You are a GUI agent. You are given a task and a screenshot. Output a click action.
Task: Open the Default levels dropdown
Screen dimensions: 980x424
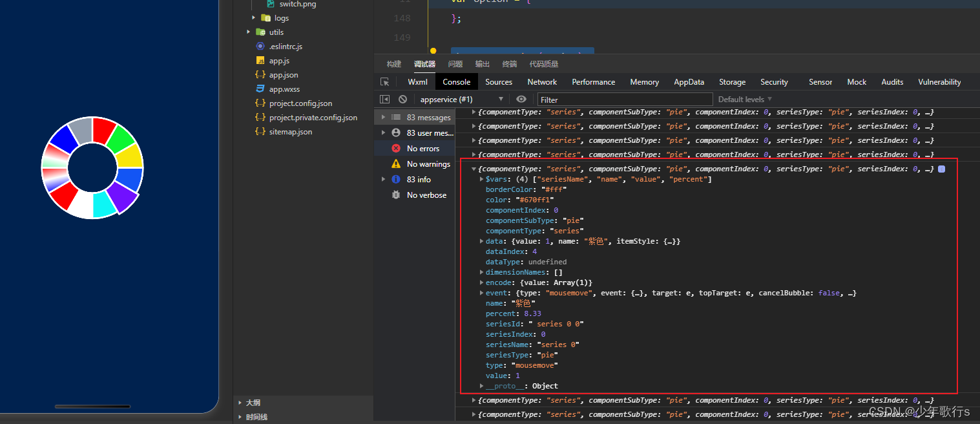click(x=745, y=100)
